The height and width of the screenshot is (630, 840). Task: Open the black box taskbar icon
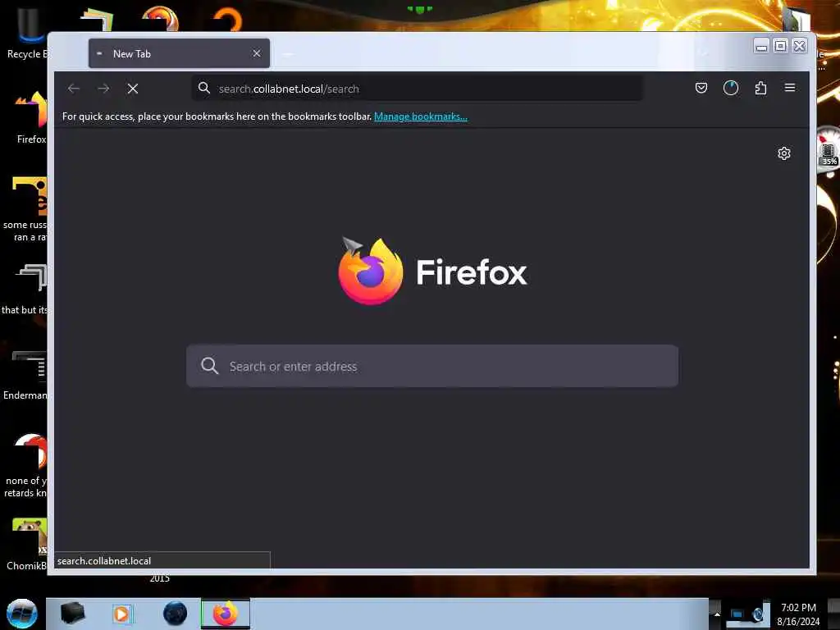tap(72, 614)
